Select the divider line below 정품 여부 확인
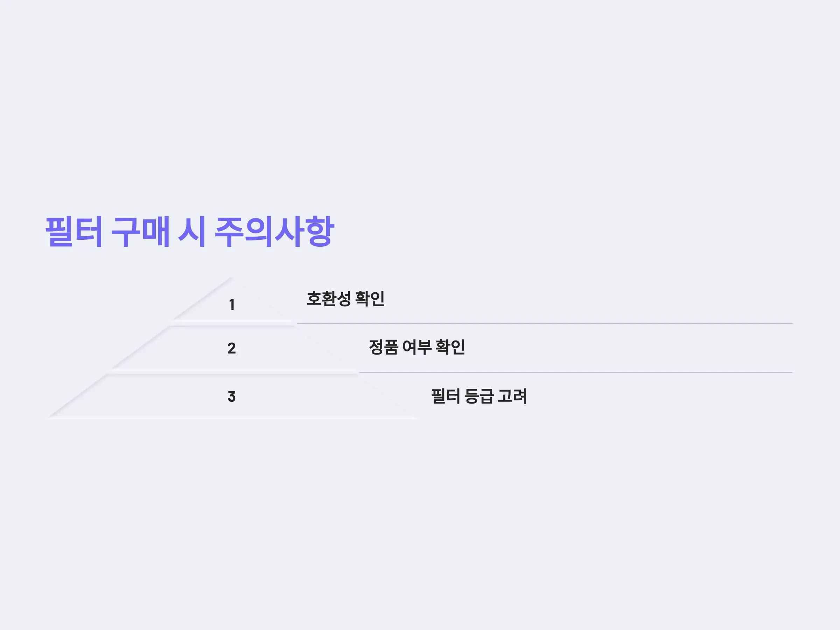840x630 pixels. click(x=576, y=372)
